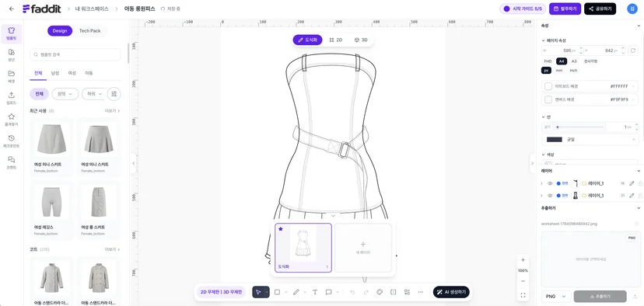Screen dimensions: 644x306
Task: Lock the 16-item 레이어_1 layer
Action: pyautogui.click(x=640, y=183)
